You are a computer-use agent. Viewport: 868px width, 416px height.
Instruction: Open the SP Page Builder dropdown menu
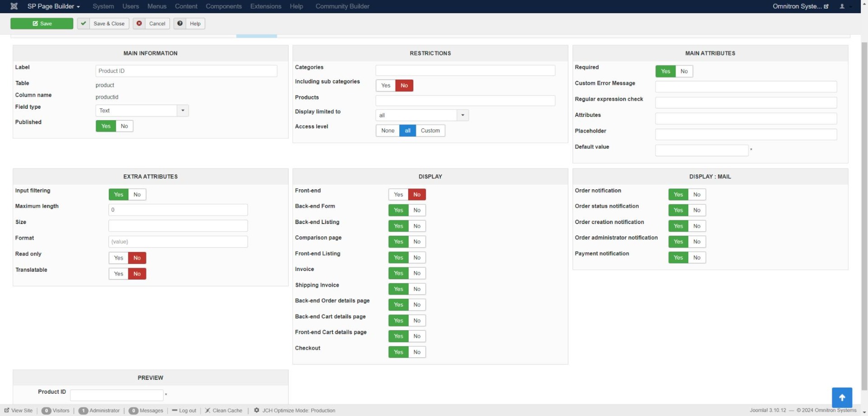coord(53,6)
